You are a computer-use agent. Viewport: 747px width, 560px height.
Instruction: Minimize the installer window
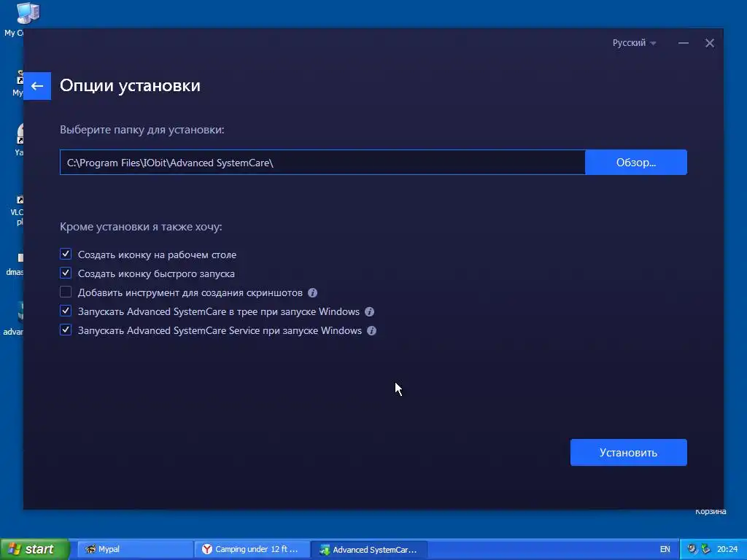[683, 43]
